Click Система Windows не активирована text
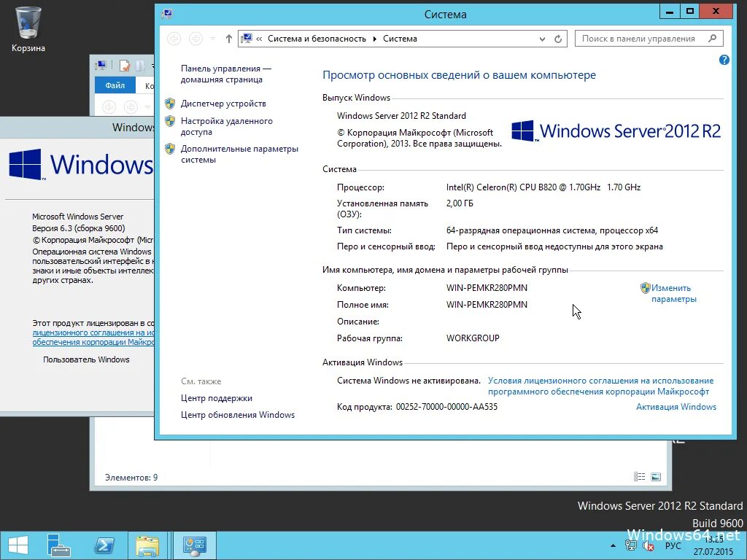Screen dimensions: 747x560 [409, 381]
